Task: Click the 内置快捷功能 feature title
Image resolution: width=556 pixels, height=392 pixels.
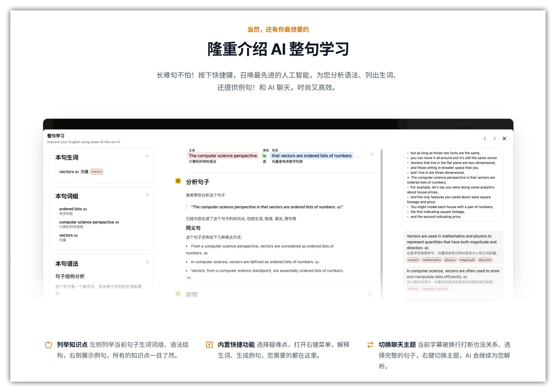Action: click(236, 345)
